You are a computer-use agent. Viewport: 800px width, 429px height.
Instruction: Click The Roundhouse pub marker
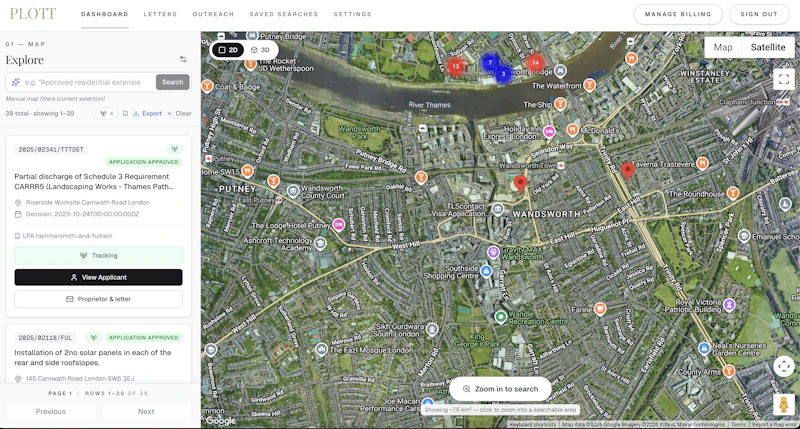point(733,193)
